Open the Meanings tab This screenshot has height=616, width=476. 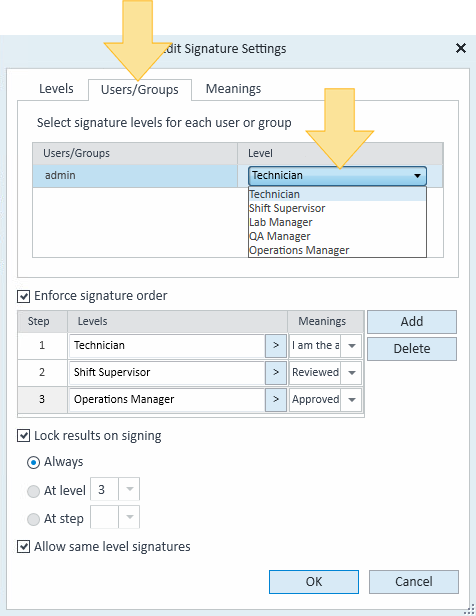pos(233,89)
